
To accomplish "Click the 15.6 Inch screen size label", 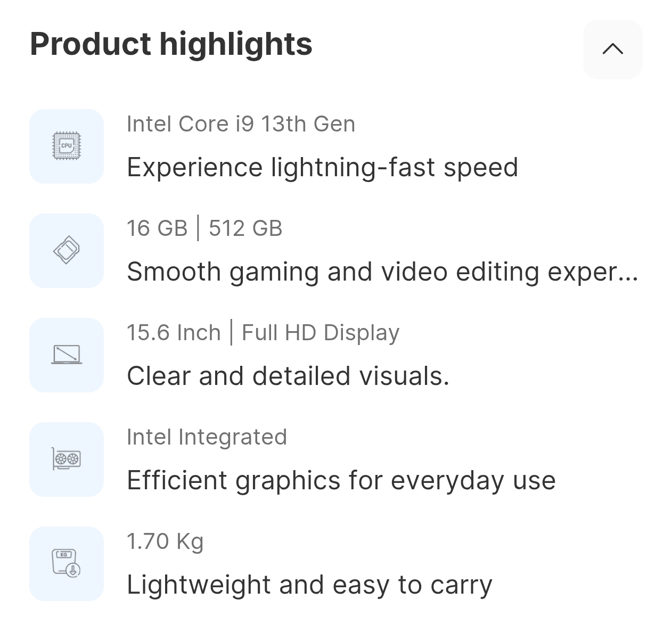I will 174,333.
